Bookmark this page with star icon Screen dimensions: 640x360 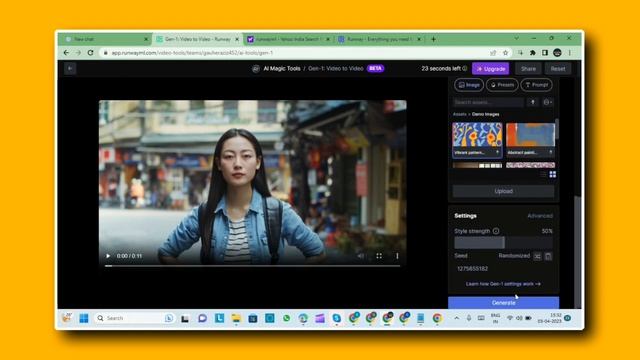(505, 53)
